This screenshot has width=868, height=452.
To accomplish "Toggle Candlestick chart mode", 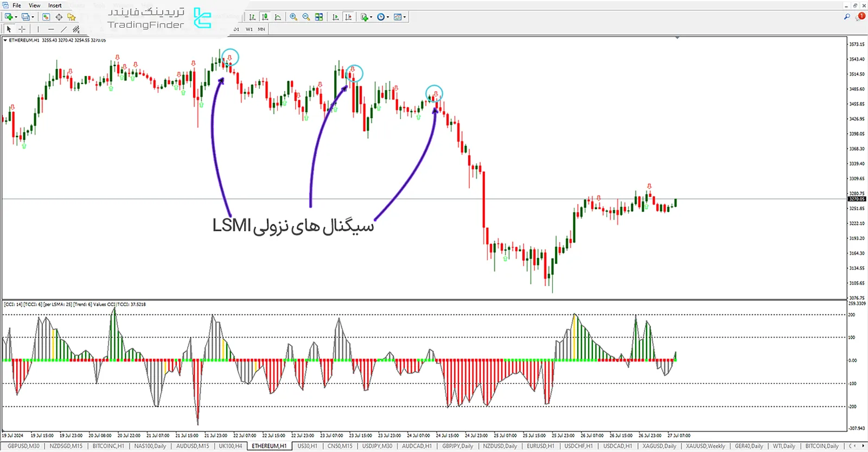I will (265, 17).
